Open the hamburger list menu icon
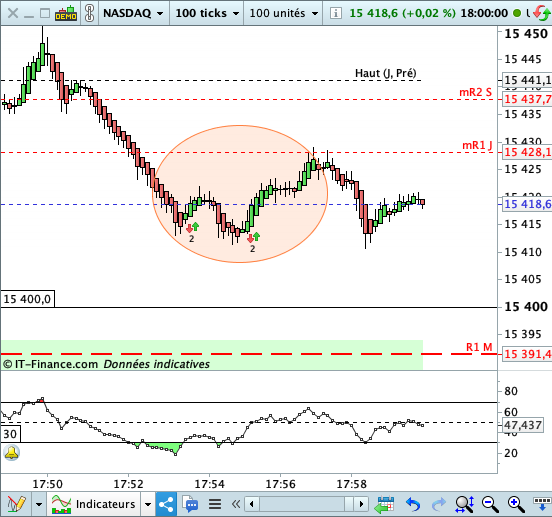 coord(215,504)
